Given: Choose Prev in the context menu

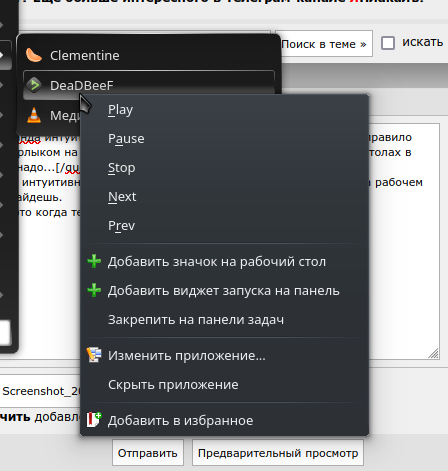Looking at the screenshot, I should click(x=224, y=226).
